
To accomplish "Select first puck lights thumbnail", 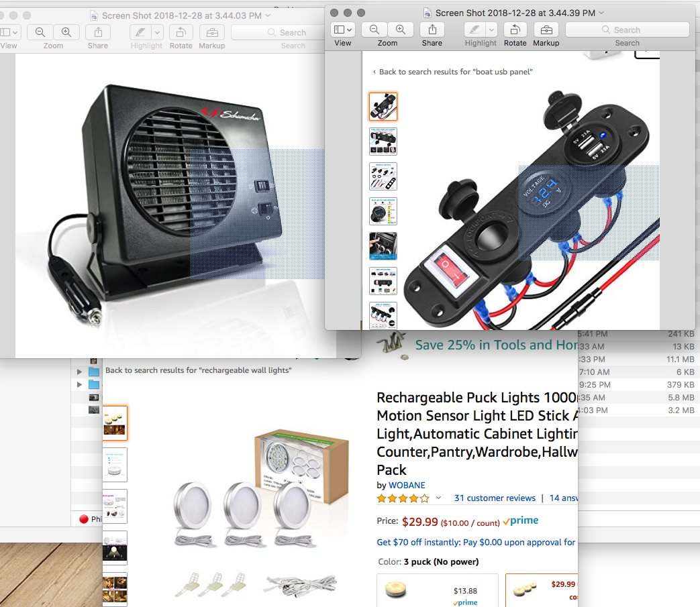I will pos(115,423).
